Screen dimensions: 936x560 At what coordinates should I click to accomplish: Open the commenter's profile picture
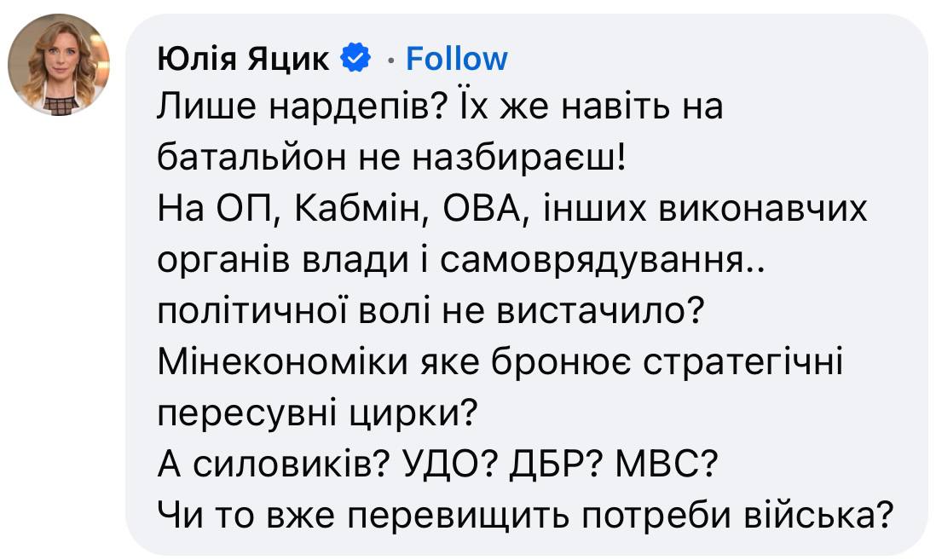[x=59, y=64]
